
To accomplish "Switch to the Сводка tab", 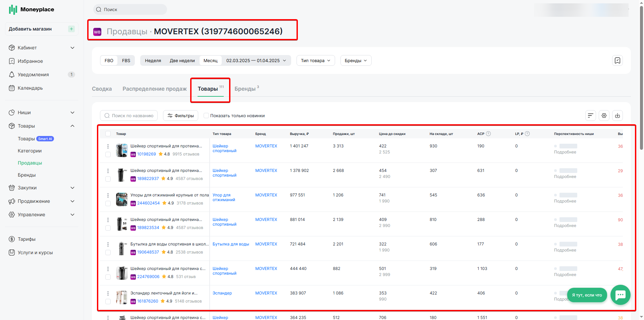I will (x=102, y=89).
